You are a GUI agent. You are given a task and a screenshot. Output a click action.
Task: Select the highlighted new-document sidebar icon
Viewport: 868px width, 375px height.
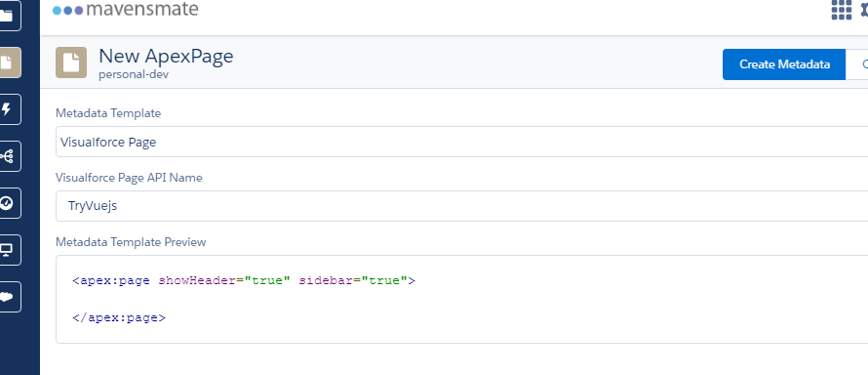(6, 62)
